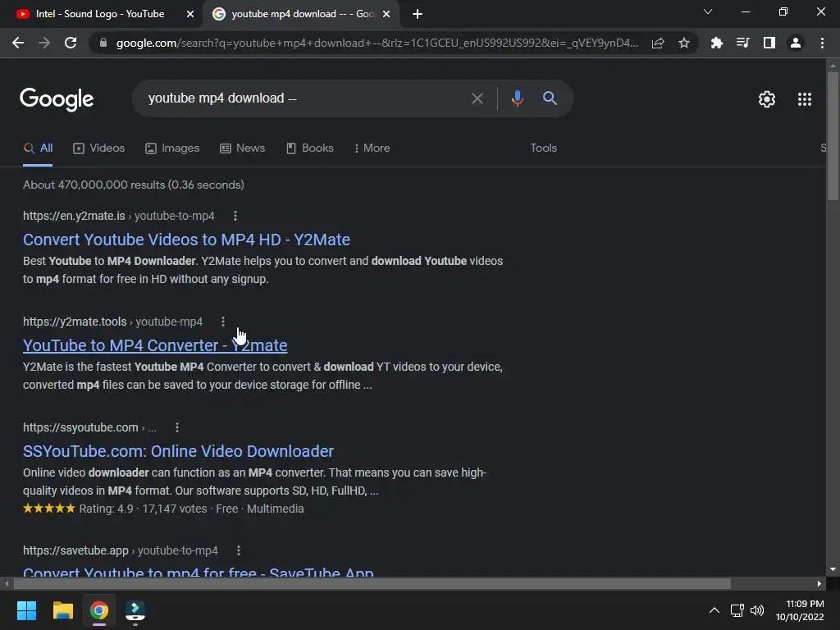The image size is (840, 630).
Task: Click the browser address bar URL
Action: [377, 43]
